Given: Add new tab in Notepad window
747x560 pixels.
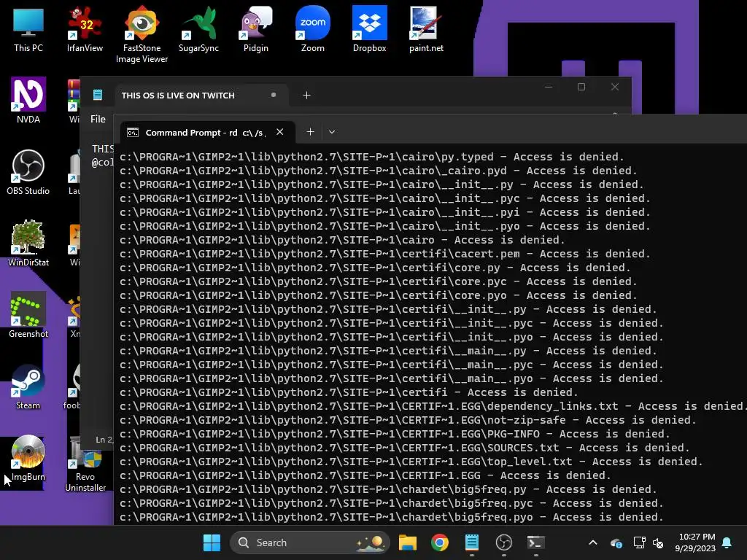Looking at the screenshot, I should click(307, 96).
